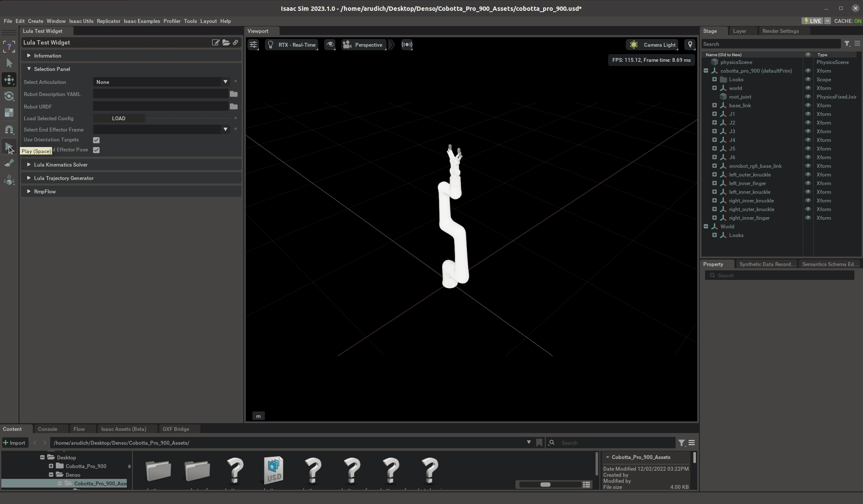Screen dimensions: 863x504
Task: Click the Import button in Content
Action: 15,443
